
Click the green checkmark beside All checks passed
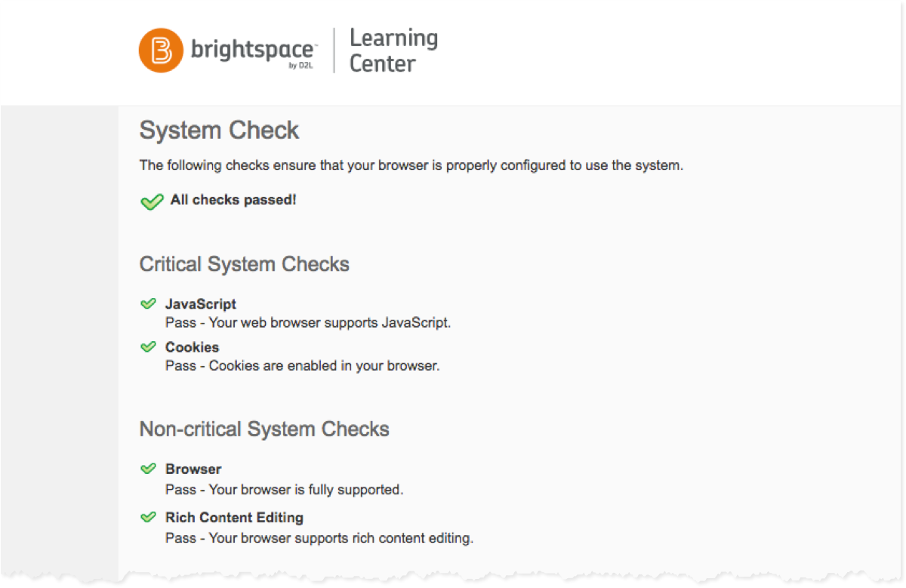click(152, 202)
